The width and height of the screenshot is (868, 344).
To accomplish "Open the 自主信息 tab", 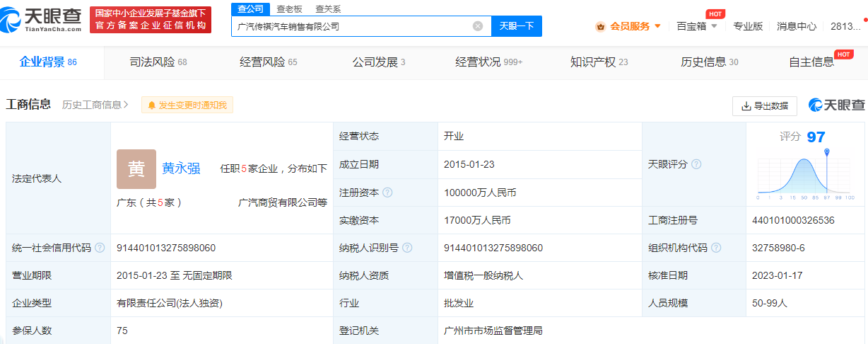I will 811,62.
